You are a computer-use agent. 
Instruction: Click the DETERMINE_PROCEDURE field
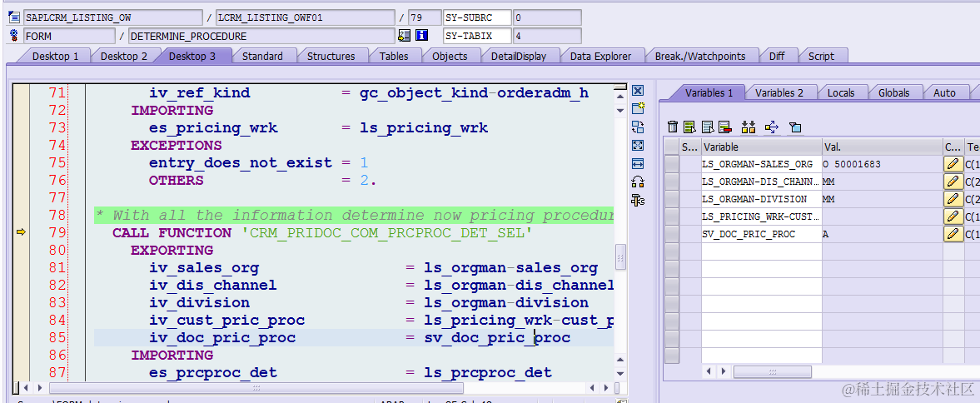tap(261, 36)
